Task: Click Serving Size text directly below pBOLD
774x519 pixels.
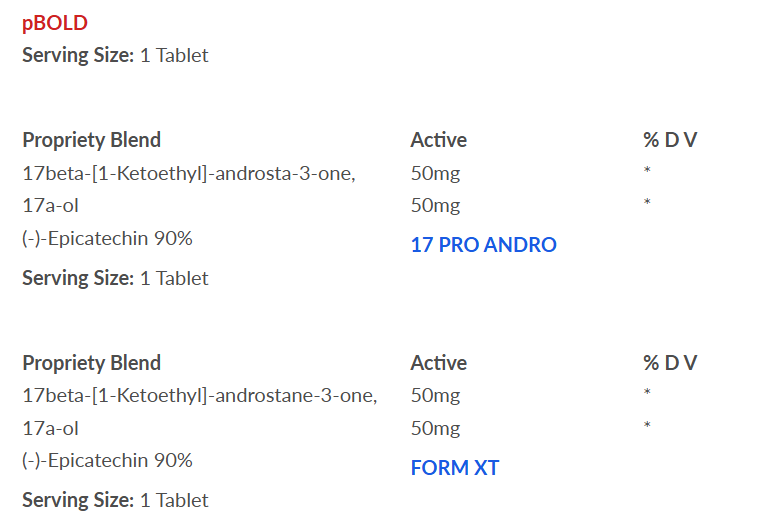Action: [116, 55]
